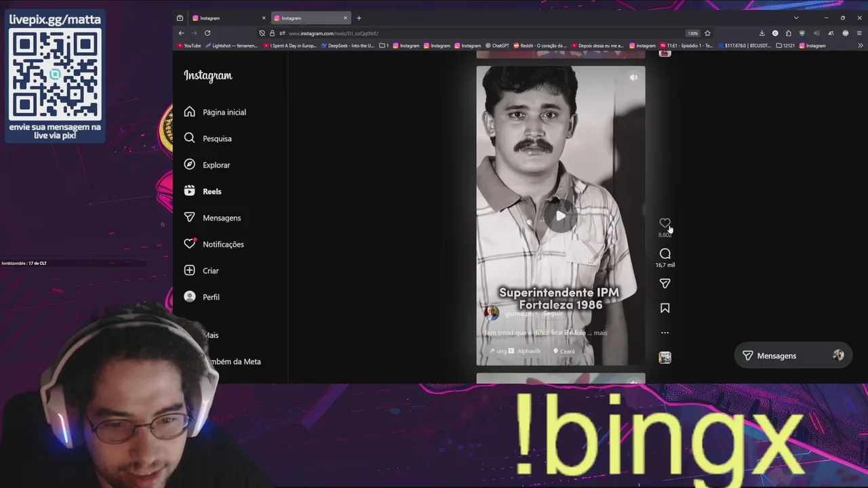
Task: Click the tab manager icon left of tabs
Action: click(x=180, y=18)
